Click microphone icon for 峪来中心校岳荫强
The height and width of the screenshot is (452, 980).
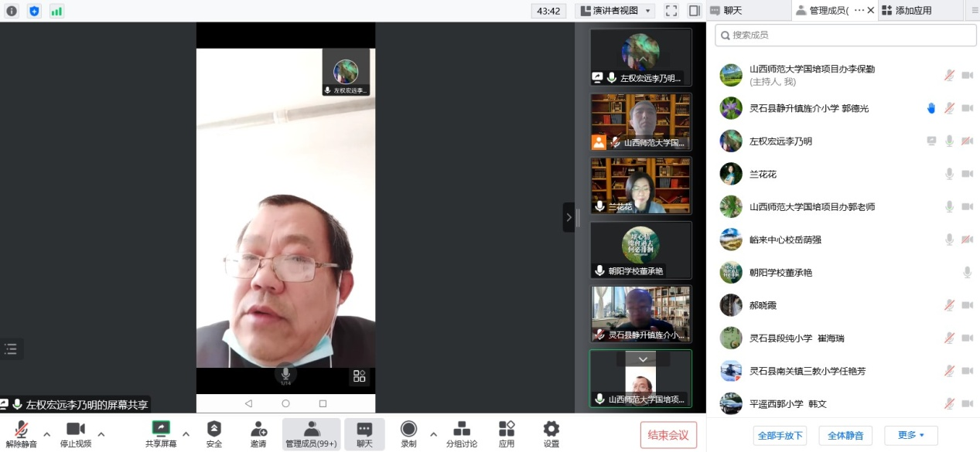(949, 240)
